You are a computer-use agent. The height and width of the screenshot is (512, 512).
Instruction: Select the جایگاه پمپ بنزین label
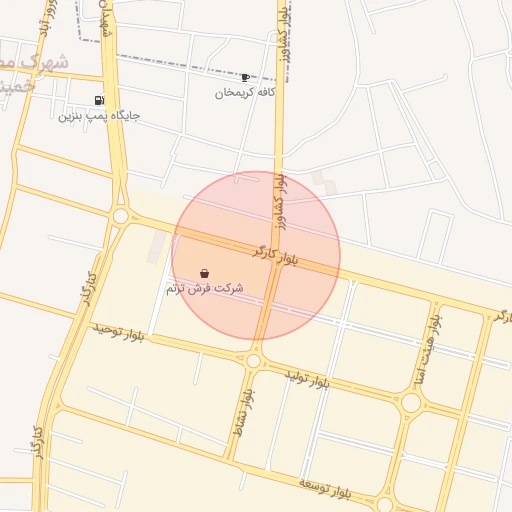(x=99, y=116)
